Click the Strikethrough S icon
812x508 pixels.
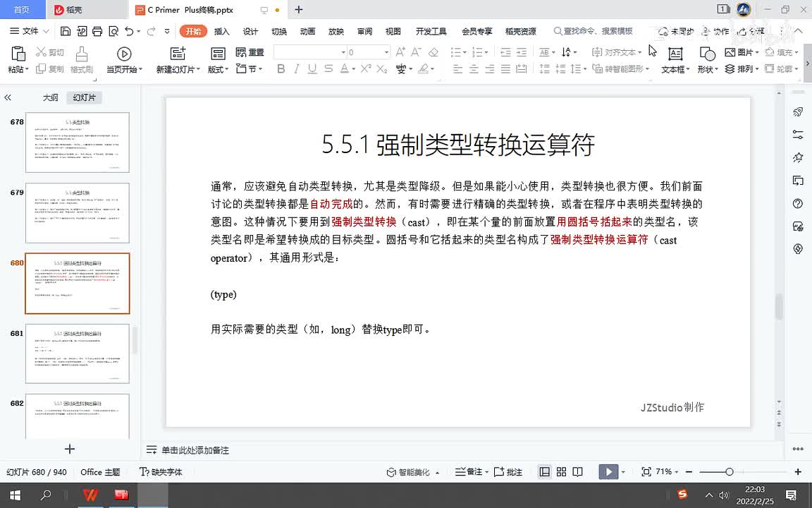[x=328, y=69]
